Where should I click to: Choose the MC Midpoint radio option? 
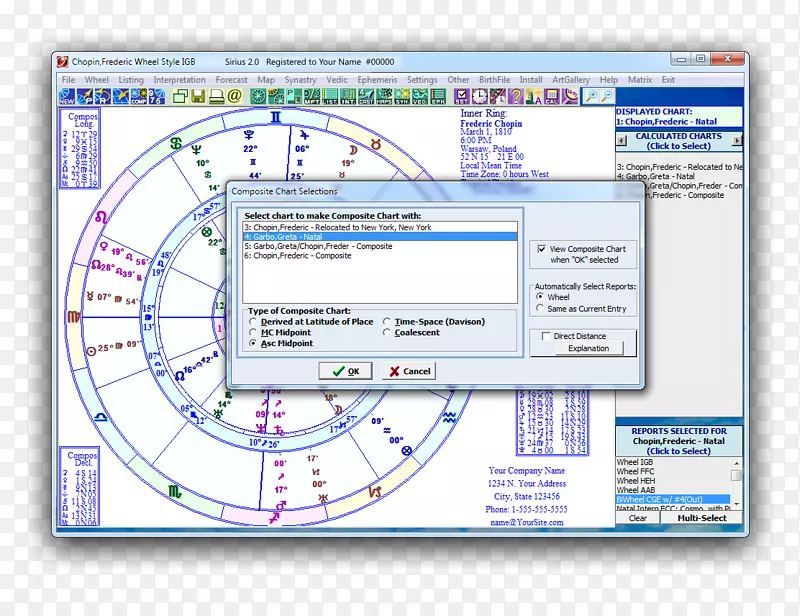click(253, 333)
